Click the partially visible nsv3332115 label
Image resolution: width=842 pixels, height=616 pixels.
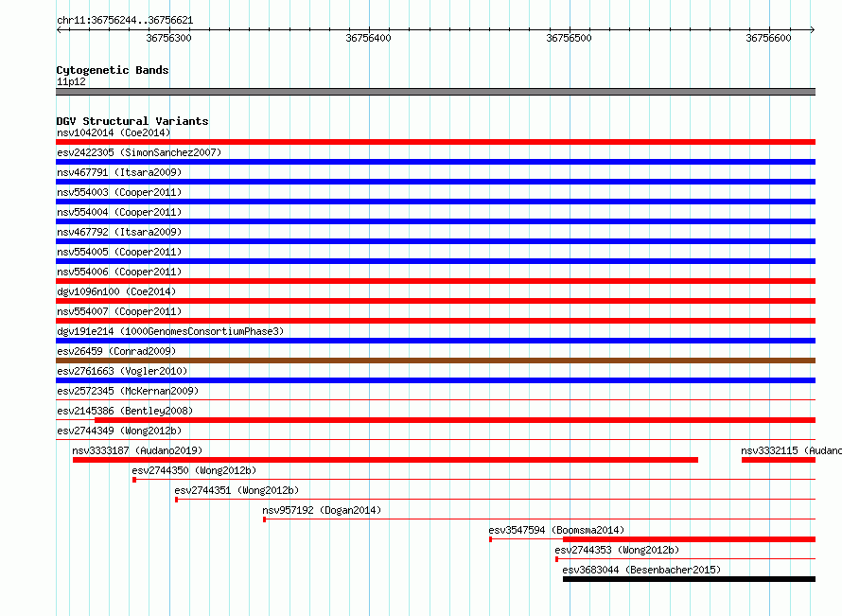791,450
